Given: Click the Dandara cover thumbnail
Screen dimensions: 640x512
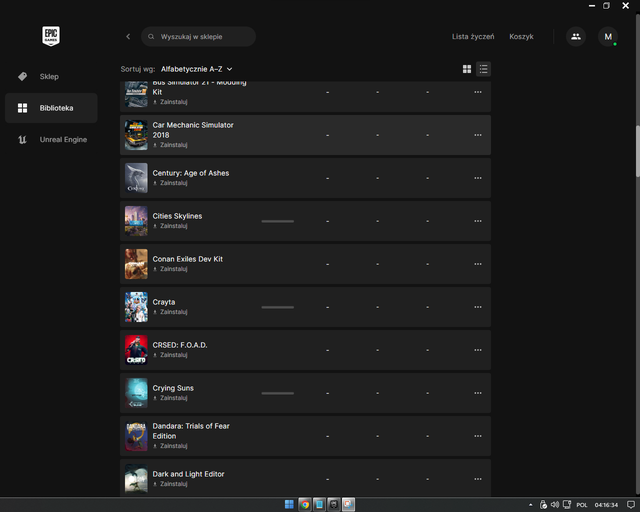Looking at the screenshot, I should (x=136, y=436).
